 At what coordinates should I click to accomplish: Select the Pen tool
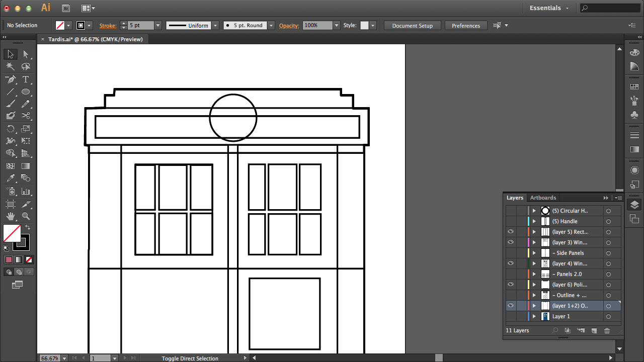(x=11, y=79)
